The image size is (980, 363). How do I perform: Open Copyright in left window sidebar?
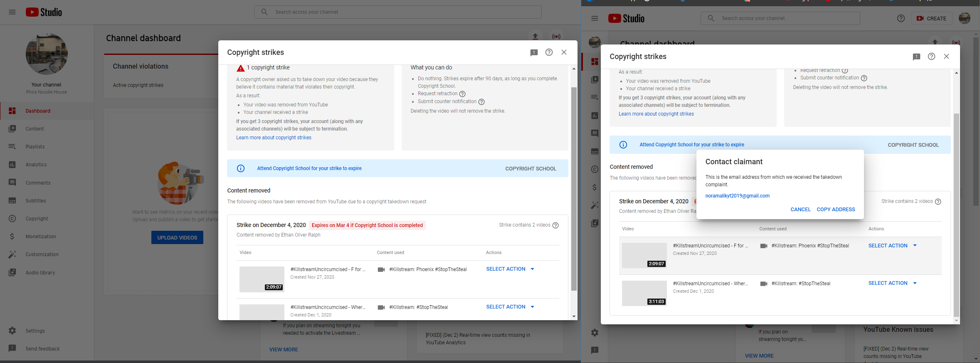[x=47, y=219]
